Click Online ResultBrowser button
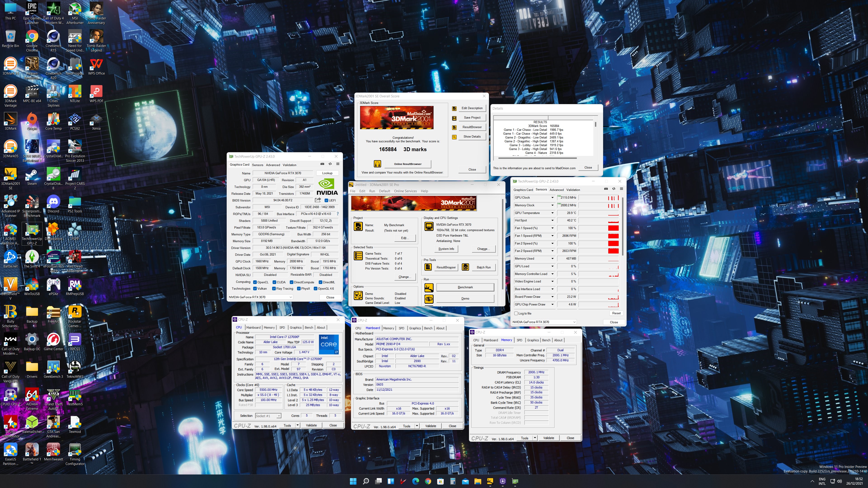This screenshot has height=488, width=868. (408, 164)
